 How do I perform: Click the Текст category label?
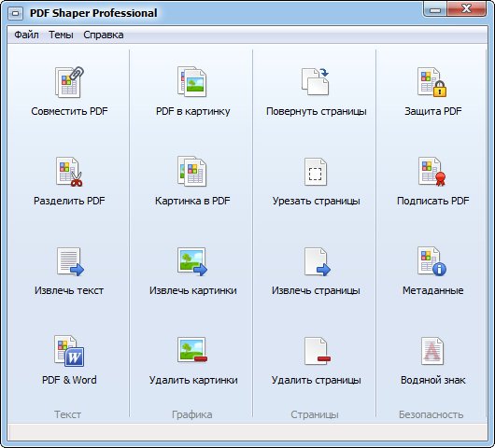(67, 414)
